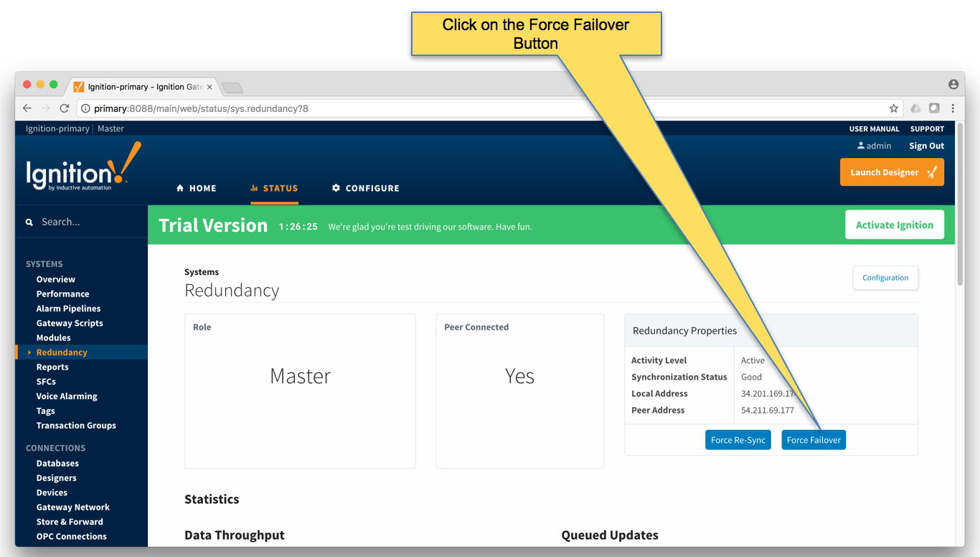Click the Force Re-Sync button
Screen dimensions: 980x557
[738, 440]
